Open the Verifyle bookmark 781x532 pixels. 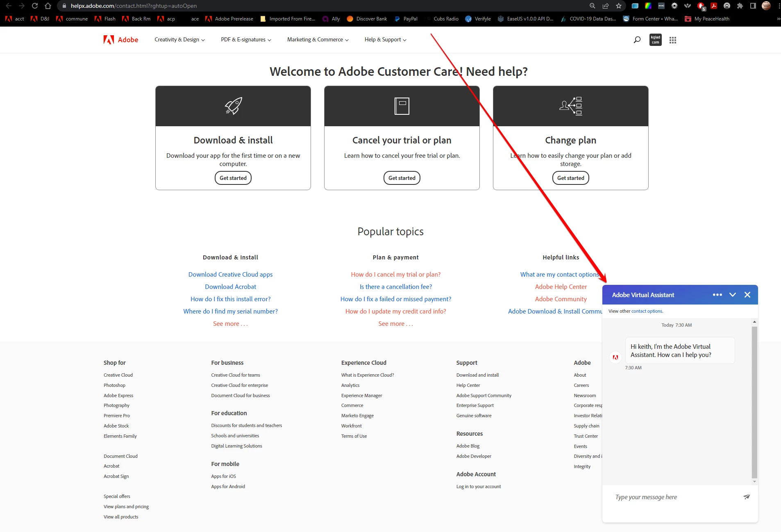(478, 19)
